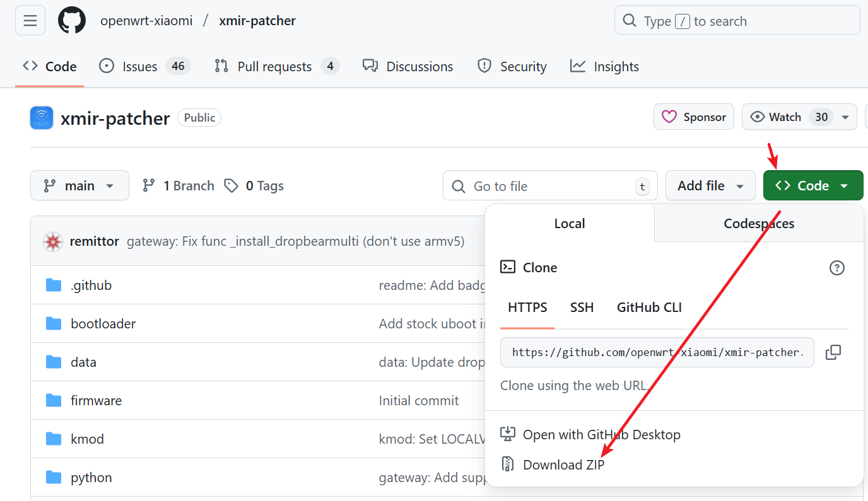Click the heart icon on Sponsor
Image resolution: width=868 pixels, height=501 pixels.
[x=669, y=117]
